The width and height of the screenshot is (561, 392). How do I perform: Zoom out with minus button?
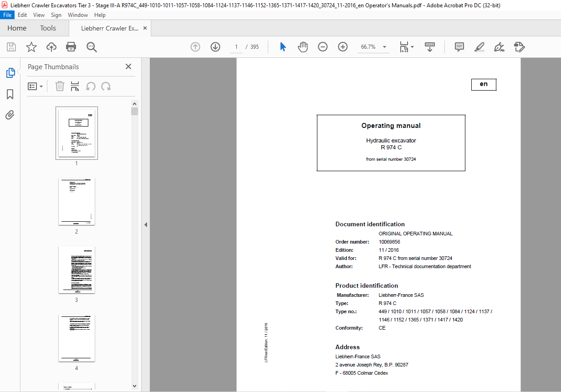323,47
